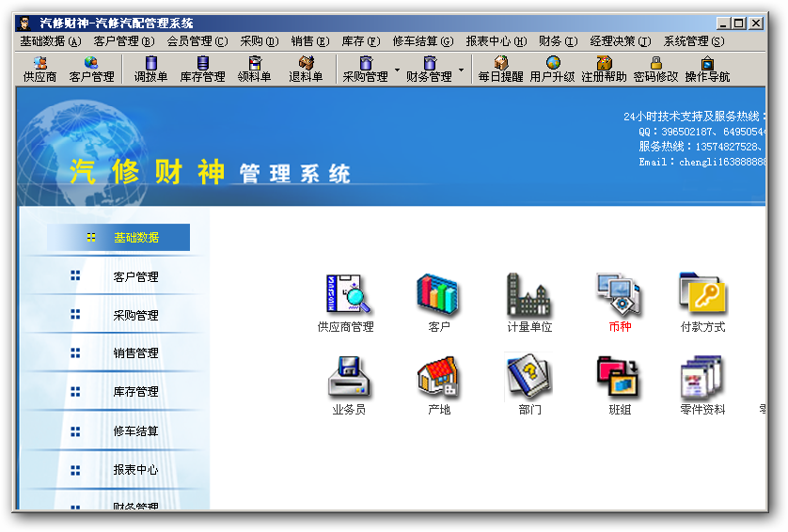Open the 密码修改 lock icon
Image resolution: width=788 pixels, height=532 pixels.
(x=655, y=69)
